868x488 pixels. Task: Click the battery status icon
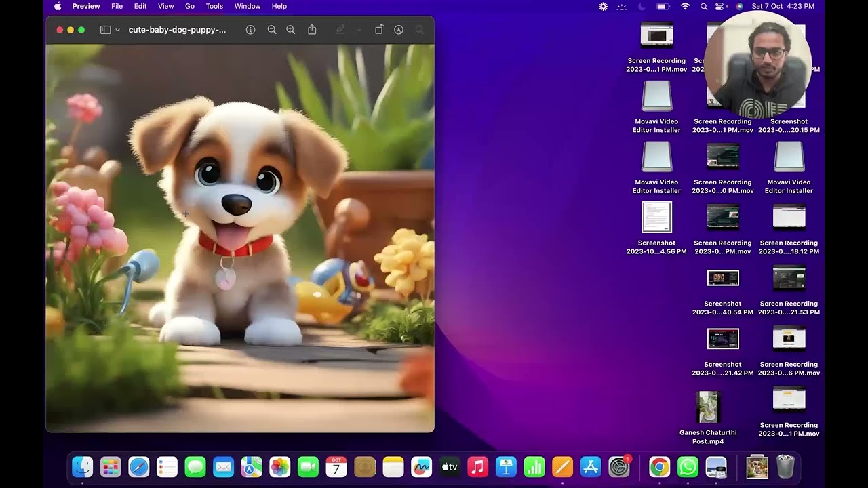663,6
